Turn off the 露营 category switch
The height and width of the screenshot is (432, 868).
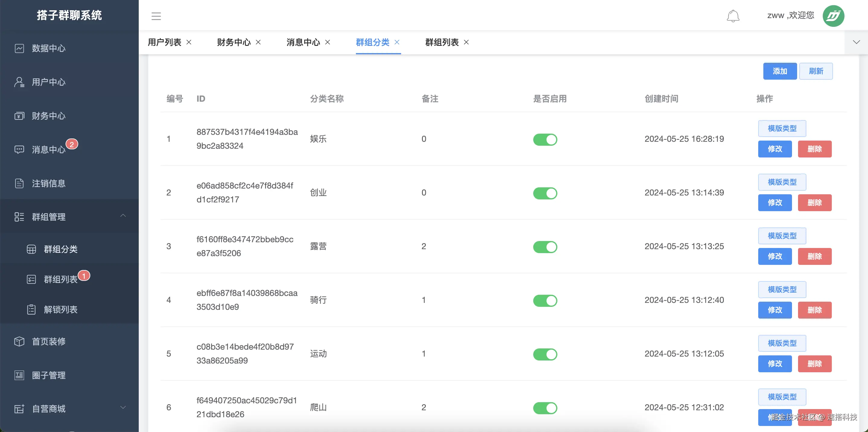tap(545, 247)
